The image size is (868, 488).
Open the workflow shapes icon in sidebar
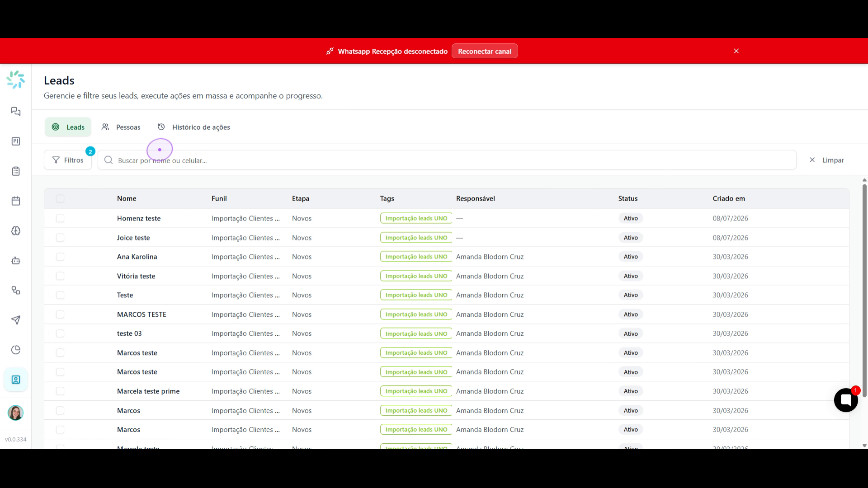pyautogui.click(x=16, y=291)
